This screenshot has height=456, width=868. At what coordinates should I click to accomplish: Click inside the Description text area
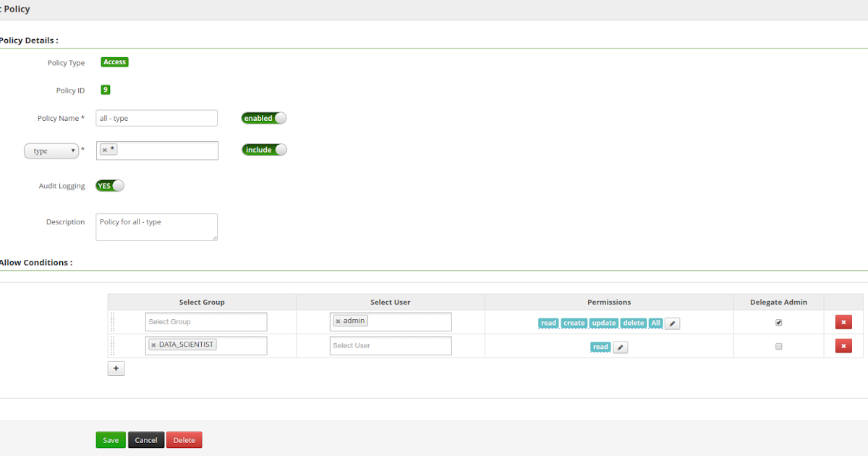(156, 227)
